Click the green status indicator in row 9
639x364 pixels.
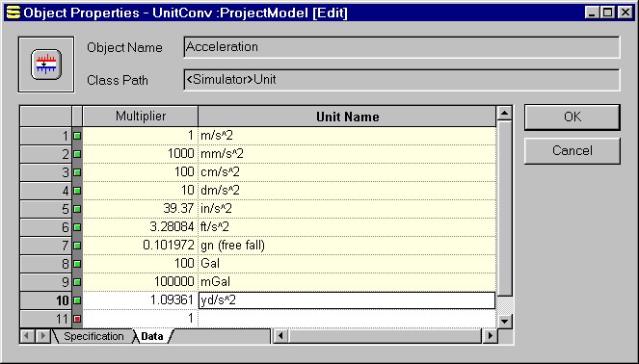pyautogui.click(x=77, y=282)
